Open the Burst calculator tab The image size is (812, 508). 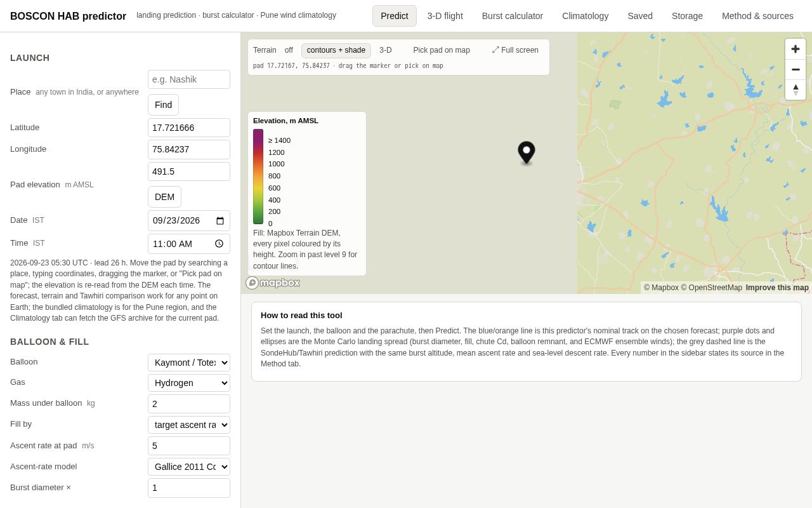pyautogui.click(x=513, y=16)
